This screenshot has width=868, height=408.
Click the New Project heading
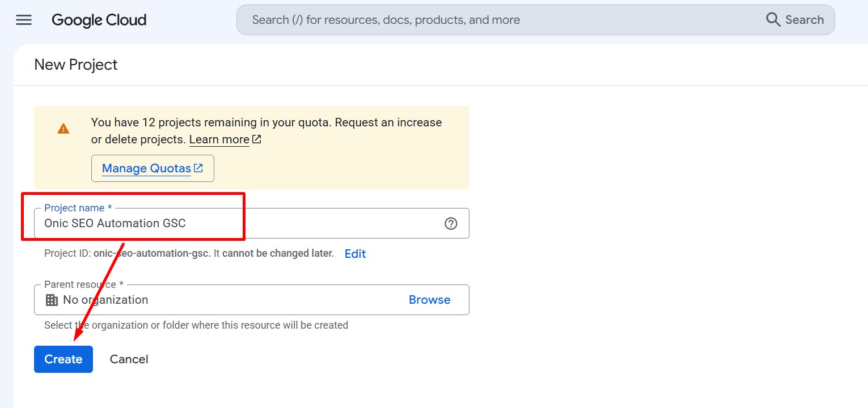click(76, 65)
